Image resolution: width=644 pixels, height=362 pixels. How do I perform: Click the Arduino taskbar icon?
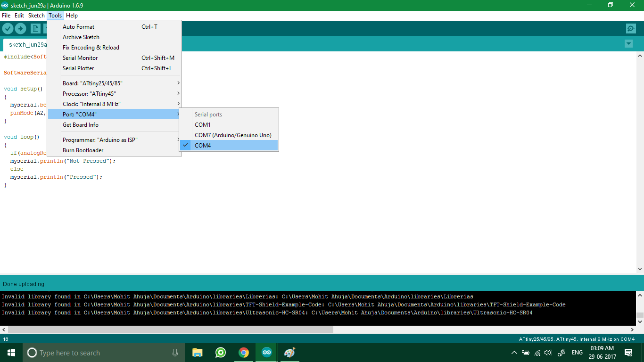pos(267,353)
